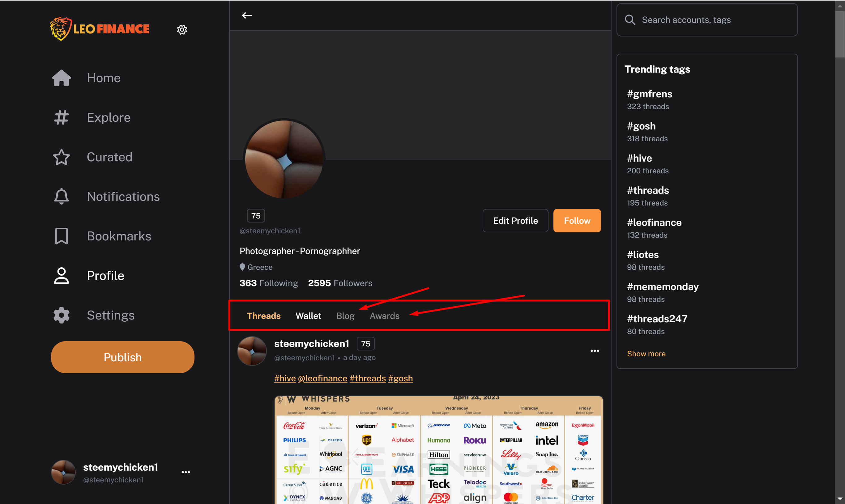Image resolution: width=845 pixels, height=504 pixels.
Task: Click the page scrollbar down arrow
Action: [x=839, y=499]
